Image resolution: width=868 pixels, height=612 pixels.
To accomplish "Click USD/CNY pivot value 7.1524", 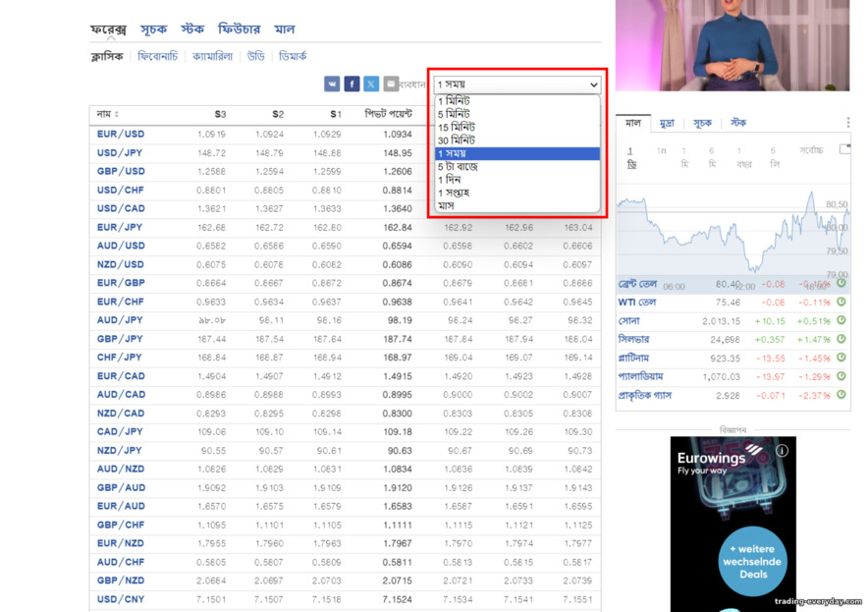I will pyautogui.click(x=398, y=599).
